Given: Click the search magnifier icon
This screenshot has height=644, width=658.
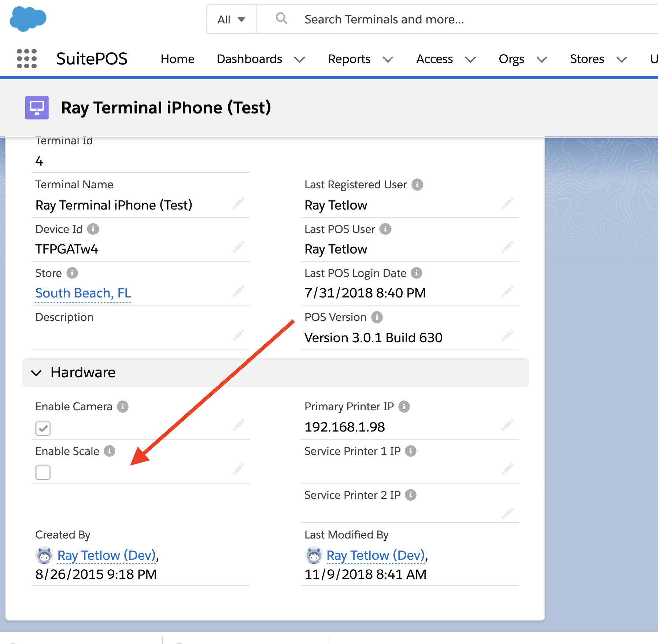Looking at the screenshot, I should [281, 18].
